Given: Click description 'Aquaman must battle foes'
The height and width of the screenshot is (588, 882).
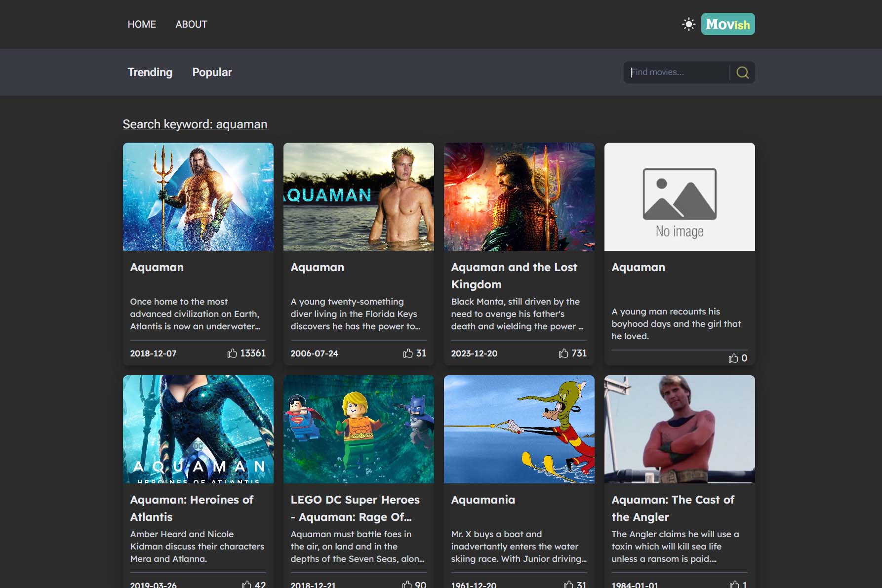Looking at the screenshot, I should 358,547.
